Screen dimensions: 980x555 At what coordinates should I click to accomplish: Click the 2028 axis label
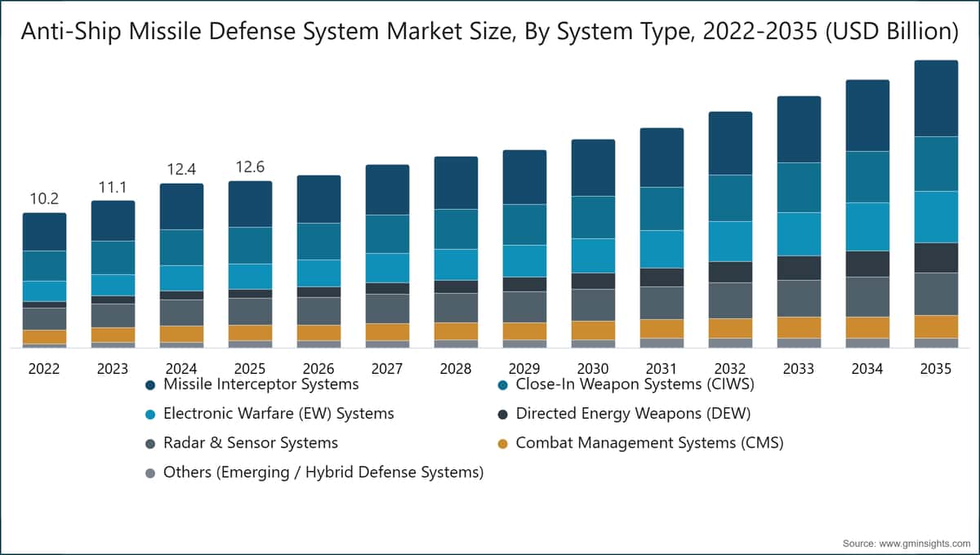click(x=456, y=369)
